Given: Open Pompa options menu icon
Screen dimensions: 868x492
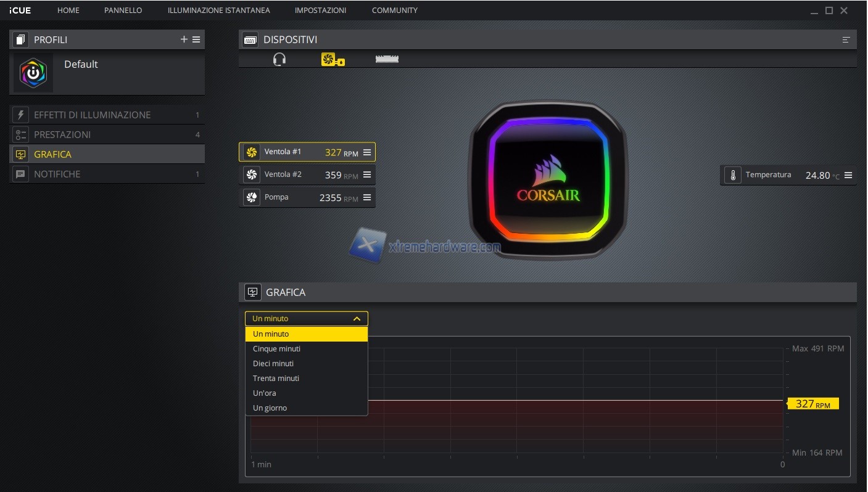Looking at the screenshot, I should [x=367, y=197].
